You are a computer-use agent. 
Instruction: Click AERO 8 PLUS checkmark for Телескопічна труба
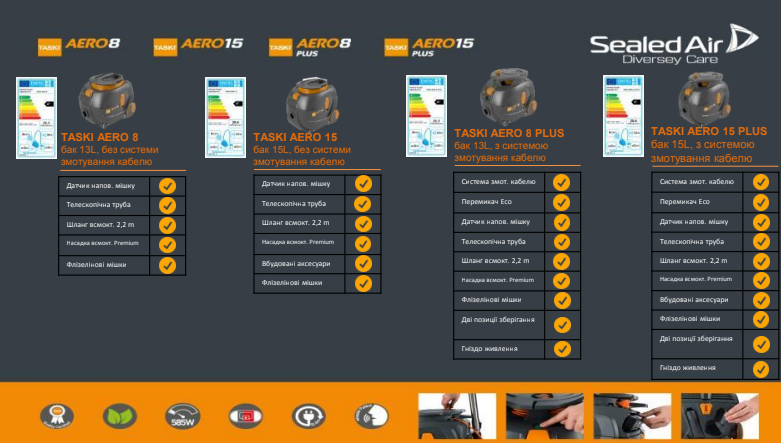[561, 242]
